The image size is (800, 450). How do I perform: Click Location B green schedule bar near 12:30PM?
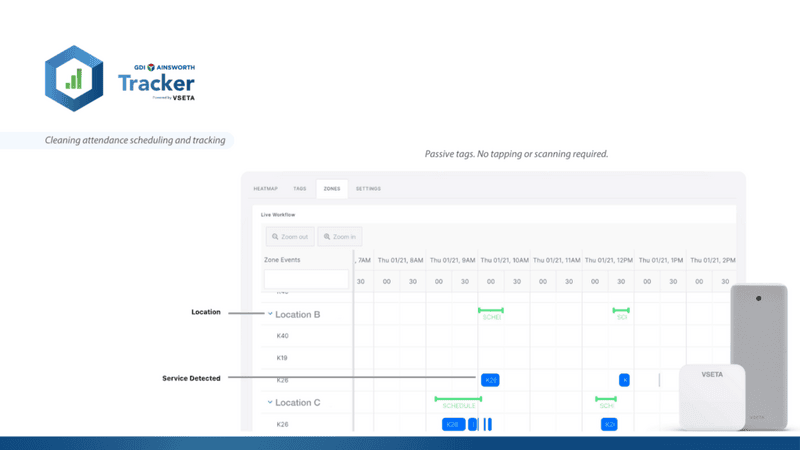coord(621,310)
